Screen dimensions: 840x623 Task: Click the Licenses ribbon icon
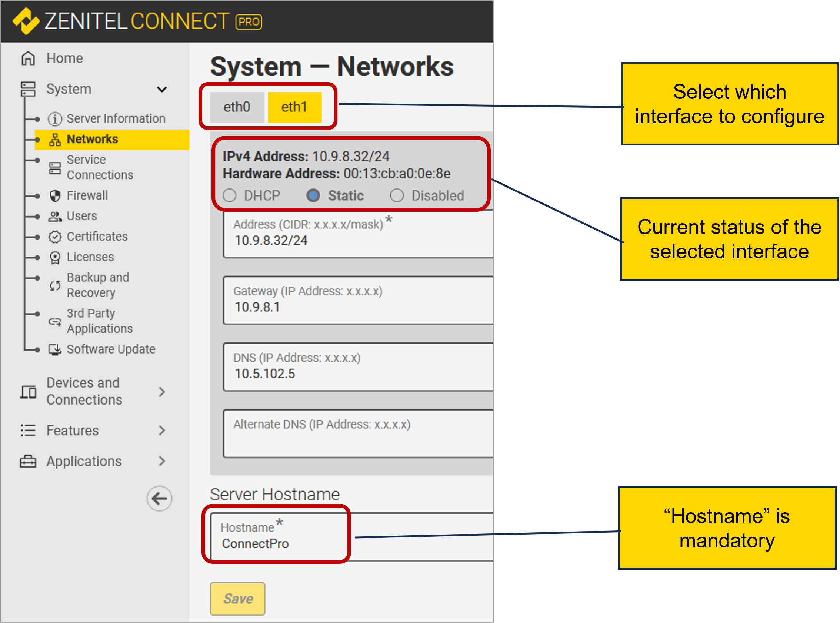(x=55, y=258)
